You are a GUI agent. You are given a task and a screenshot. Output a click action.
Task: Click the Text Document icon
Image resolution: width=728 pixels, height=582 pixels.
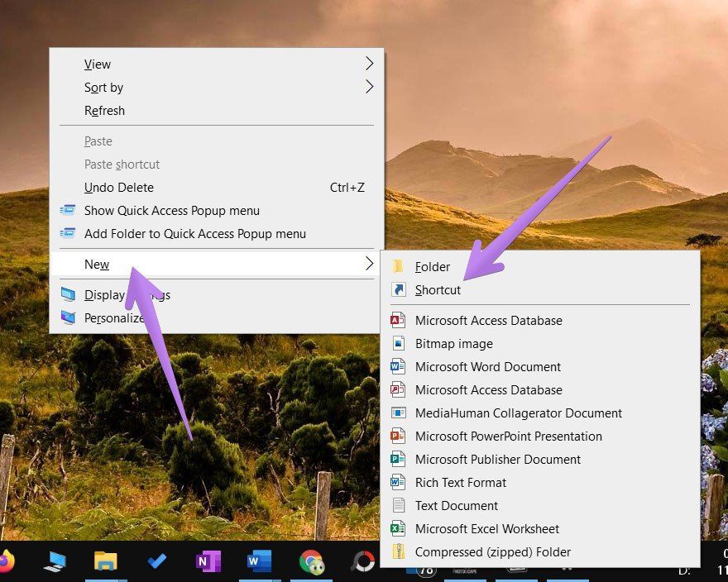pyautogui.click(x=399, y=505)
